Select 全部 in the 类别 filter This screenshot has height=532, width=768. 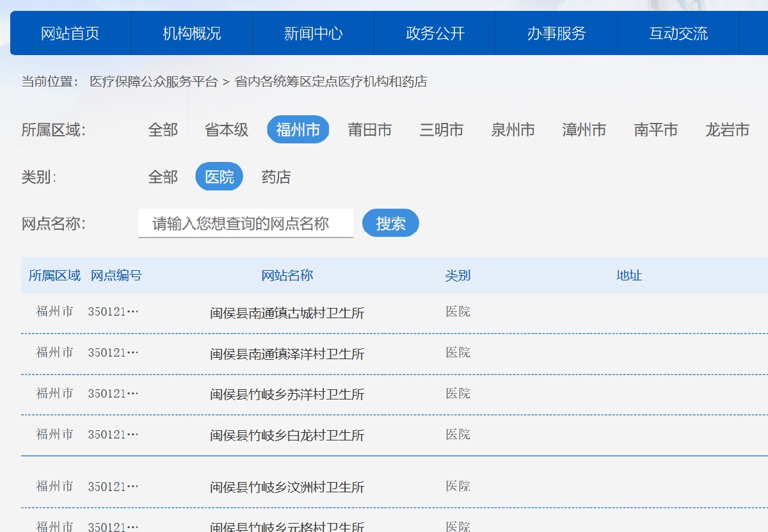click(x=163, y=177)
